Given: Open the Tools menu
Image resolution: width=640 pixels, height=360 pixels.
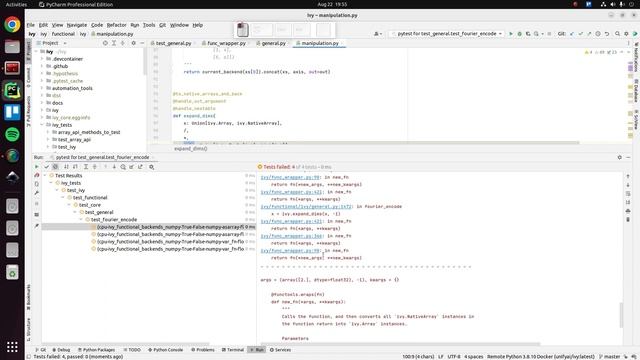Looking at the screenshot, I should coord(149,25).
